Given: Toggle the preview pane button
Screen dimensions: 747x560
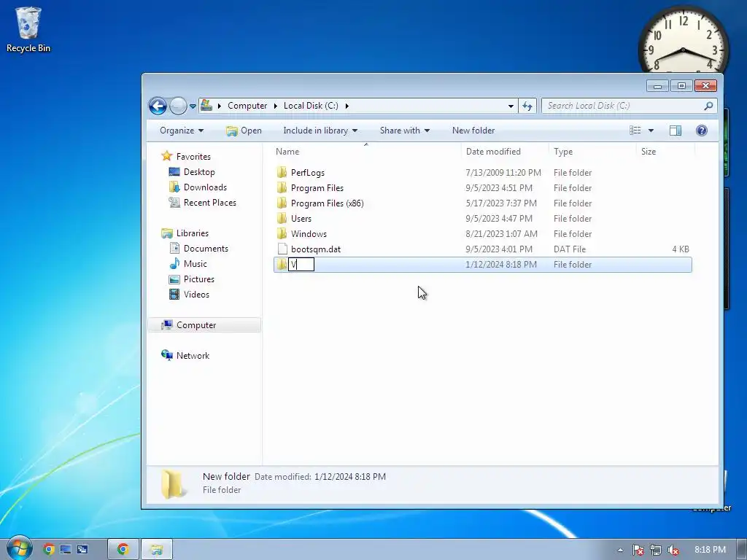Looking at the screenshot, I should (x=675, y=131).
